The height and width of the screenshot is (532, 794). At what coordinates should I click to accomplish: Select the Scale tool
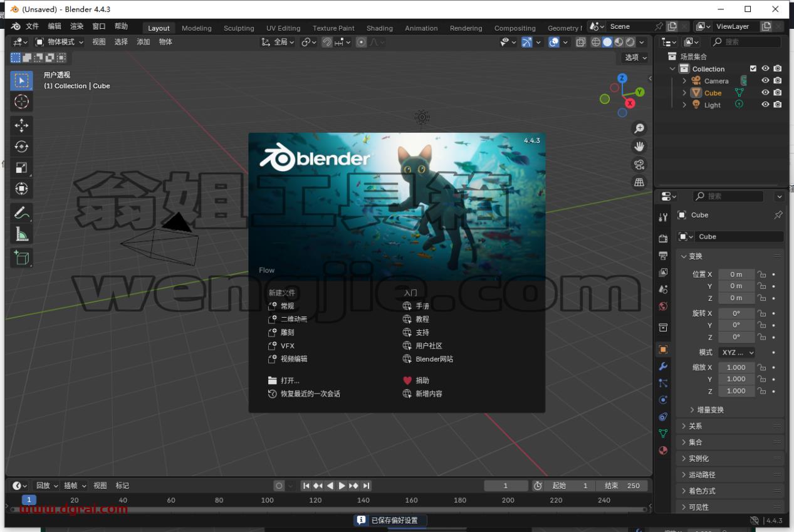21,167
